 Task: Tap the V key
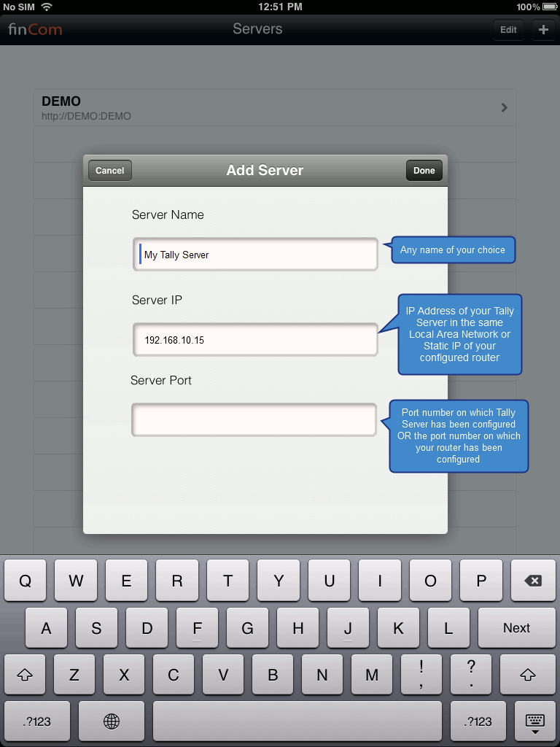click(223, 675)
